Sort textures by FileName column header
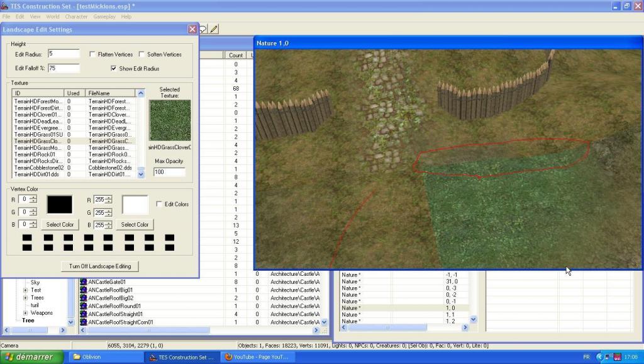644x364 pixels. coord(110,93)
